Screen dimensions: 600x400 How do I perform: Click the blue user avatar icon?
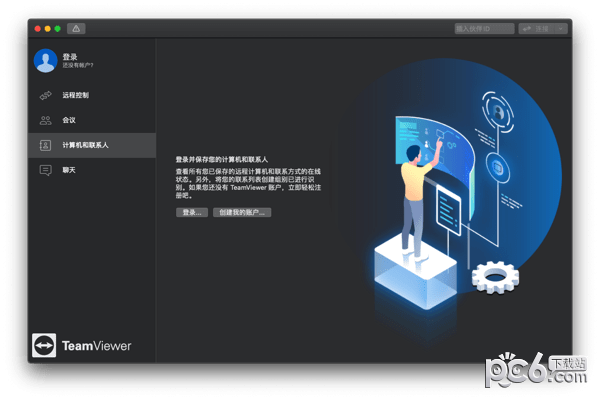pos(46,60)
